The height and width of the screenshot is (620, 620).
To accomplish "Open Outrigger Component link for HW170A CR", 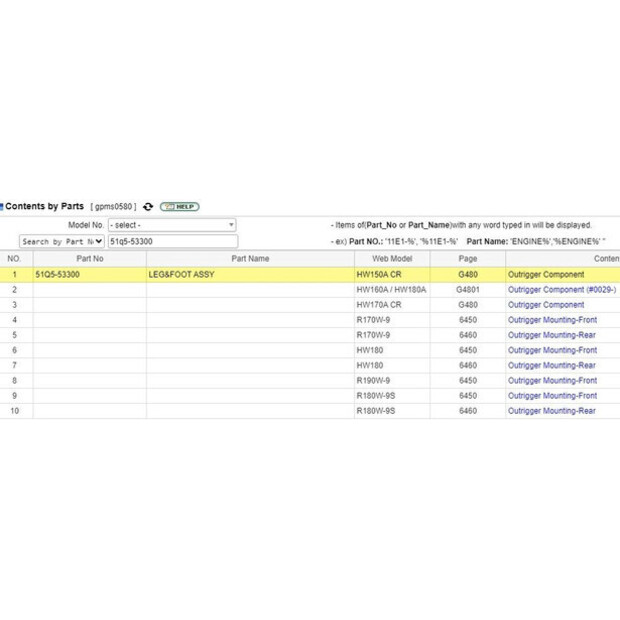I will click(546, 304).
